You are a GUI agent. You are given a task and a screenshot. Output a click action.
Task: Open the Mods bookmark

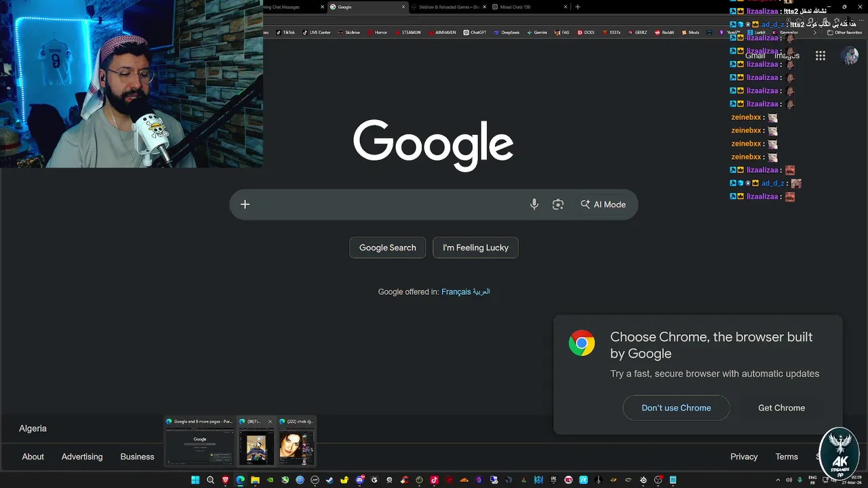pos(690,32)
